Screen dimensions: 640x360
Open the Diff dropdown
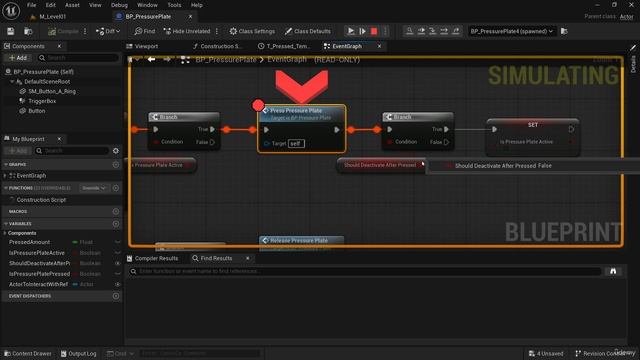pos(108,31)
